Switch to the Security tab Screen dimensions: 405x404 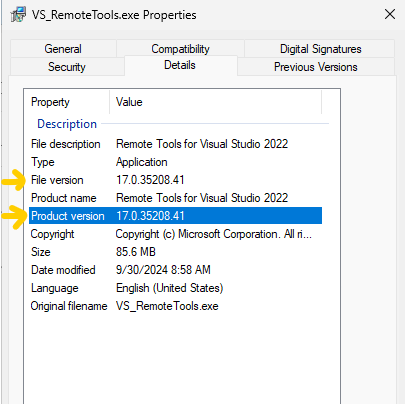click(x=67, y=67)
